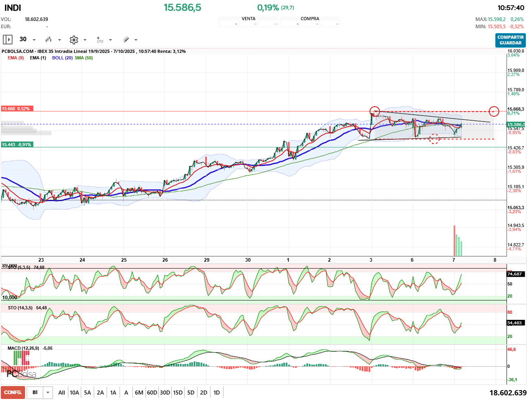
Task: Click the add indicator line icon
Action: point(100,40)
